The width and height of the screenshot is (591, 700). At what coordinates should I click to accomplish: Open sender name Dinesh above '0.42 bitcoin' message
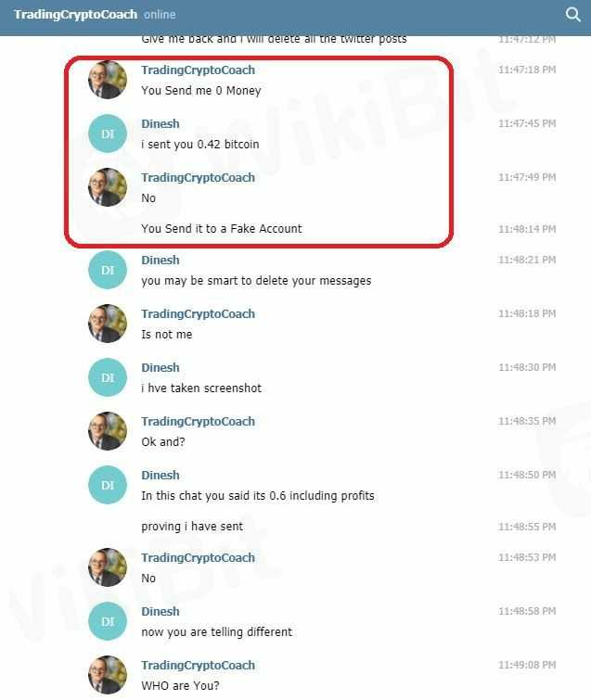tap(161, 123)
